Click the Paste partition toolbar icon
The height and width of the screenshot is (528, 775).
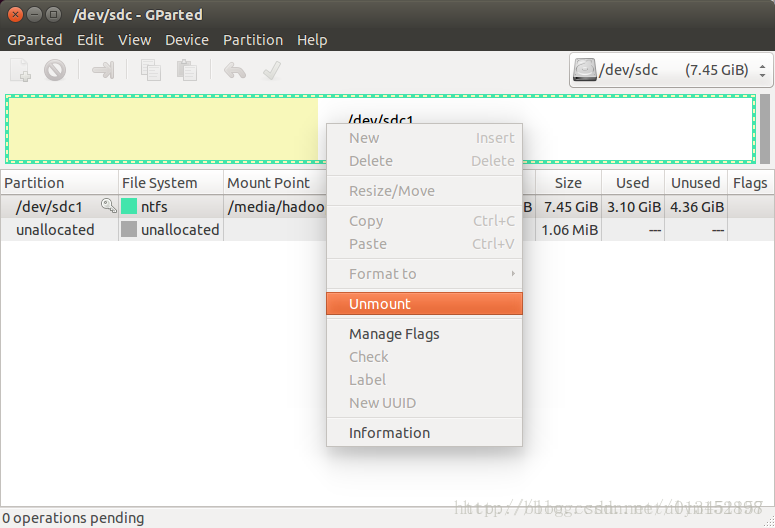tap(187, 70)
